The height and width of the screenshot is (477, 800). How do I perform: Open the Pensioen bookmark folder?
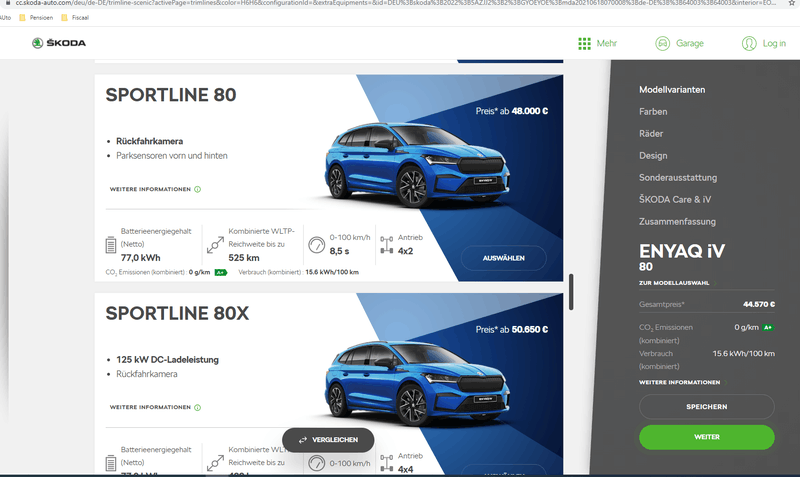tap(36, 17)
